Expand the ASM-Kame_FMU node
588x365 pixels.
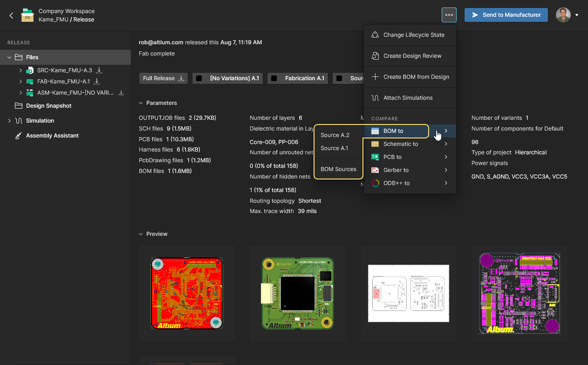pos(21,93)
